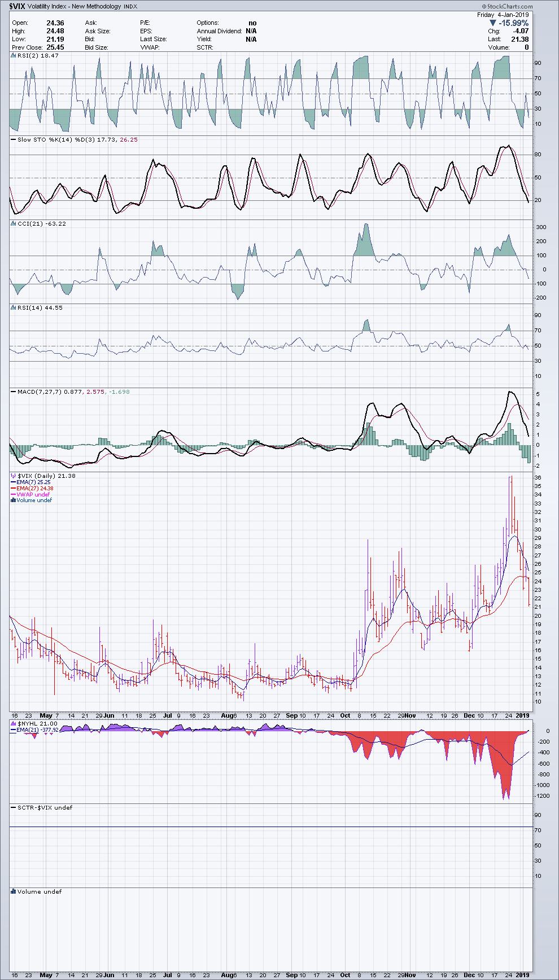Click the 2019 label on bottom axis
This screenshot has width=559, height=980.
(x=523, y=975)
